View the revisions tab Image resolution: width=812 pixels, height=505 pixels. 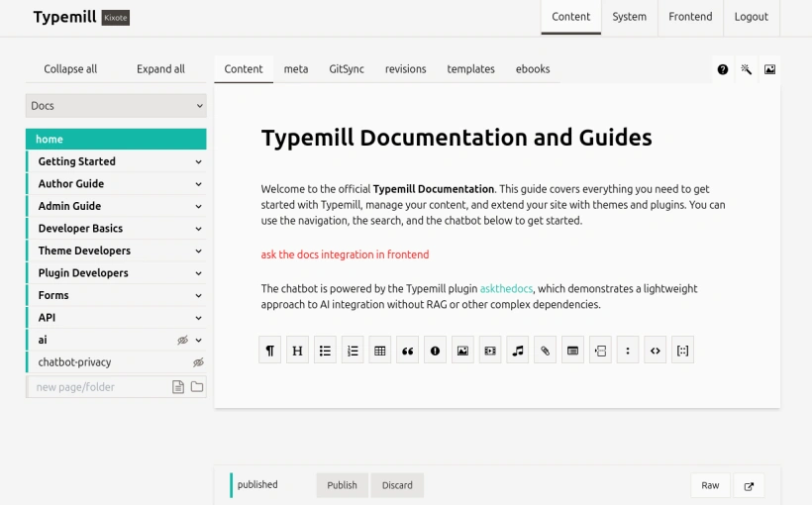pos(405,69)
